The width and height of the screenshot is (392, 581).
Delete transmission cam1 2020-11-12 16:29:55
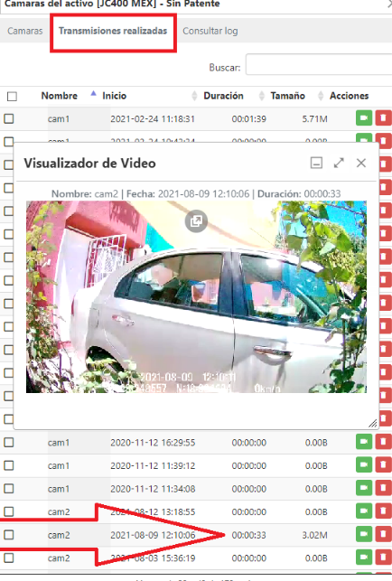(x=384, y=442)
